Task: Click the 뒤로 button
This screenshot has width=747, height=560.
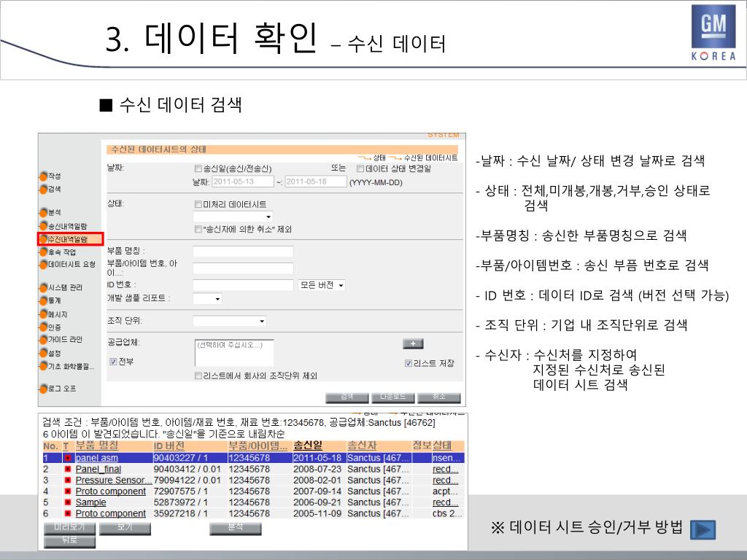Action: coord(69,541)
